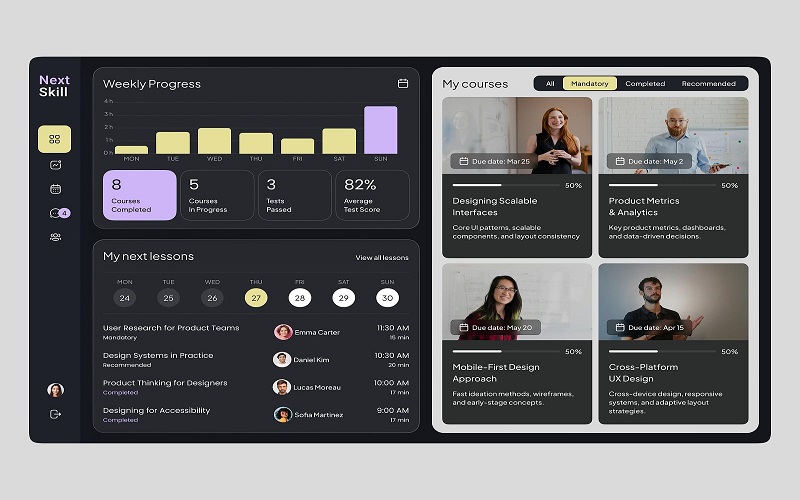
Task: Click the Designing Scalable Interfaces title
Action: pyautogui.click(x=494, y=207)
